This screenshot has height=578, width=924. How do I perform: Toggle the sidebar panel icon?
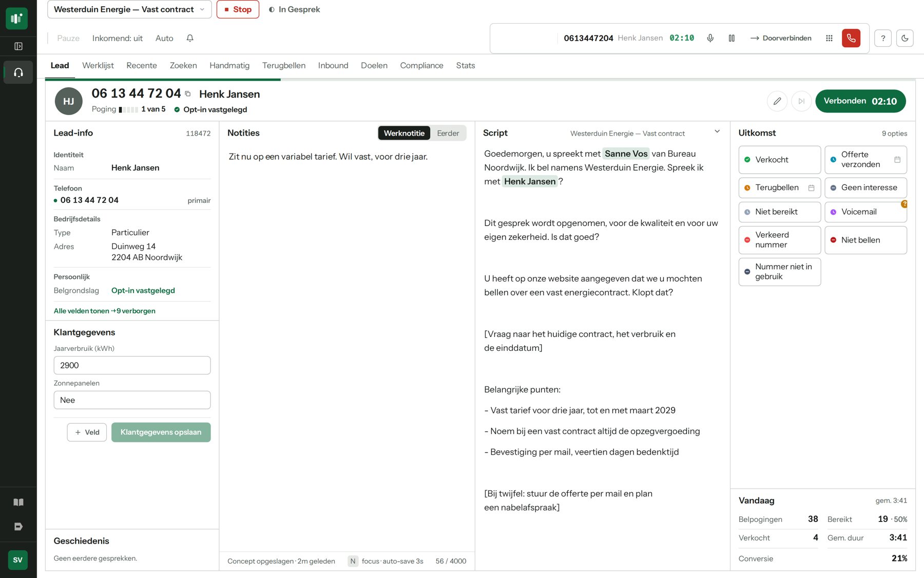point(18,46)
